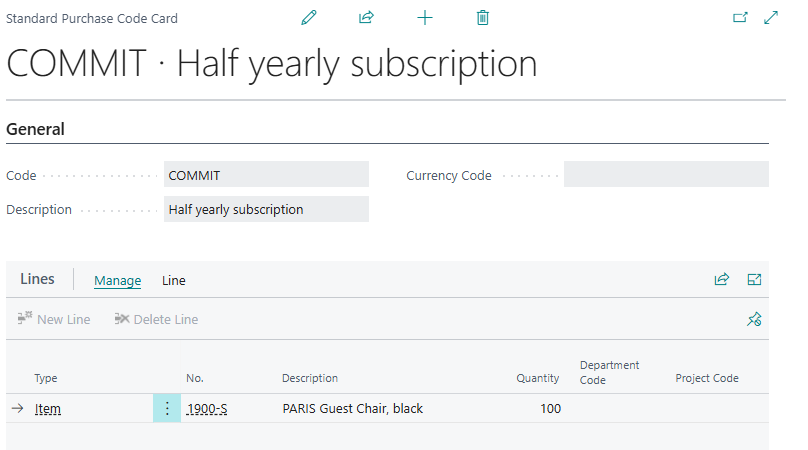This screenshot has height=450, width=808.
Task: Open the Line menu tab
Action: click(x=174, y=280)
